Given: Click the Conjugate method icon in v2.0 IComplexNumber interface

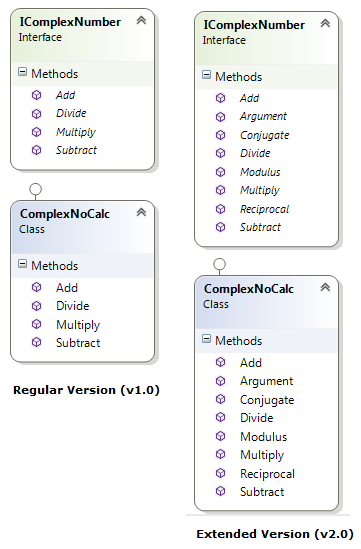Looking at the screenshot, I should [220, 135].
